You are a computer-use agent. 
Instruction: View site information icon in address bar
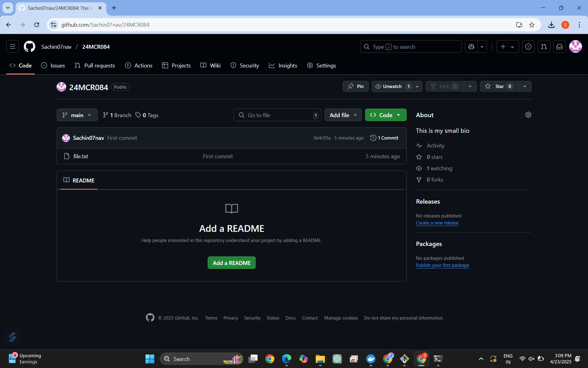click(54, 25)
